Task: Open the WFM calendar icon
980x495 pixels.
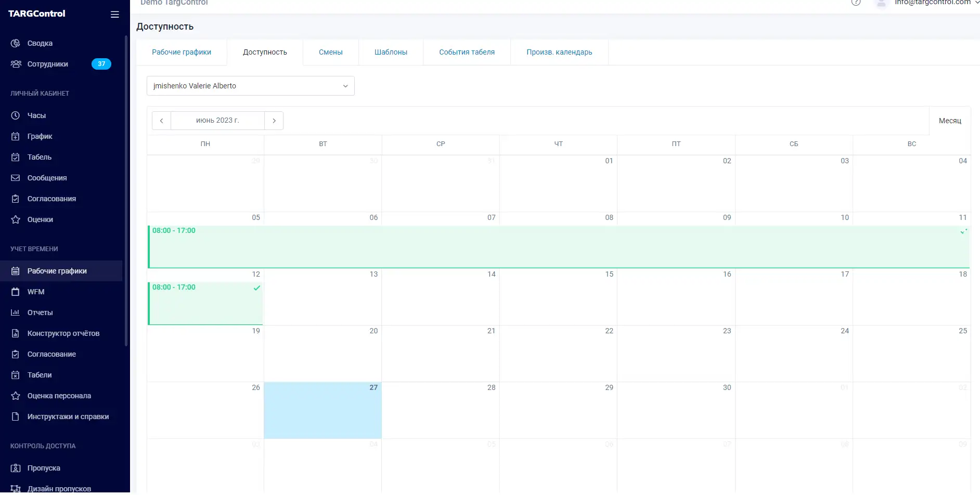Action: click(16, 292)
